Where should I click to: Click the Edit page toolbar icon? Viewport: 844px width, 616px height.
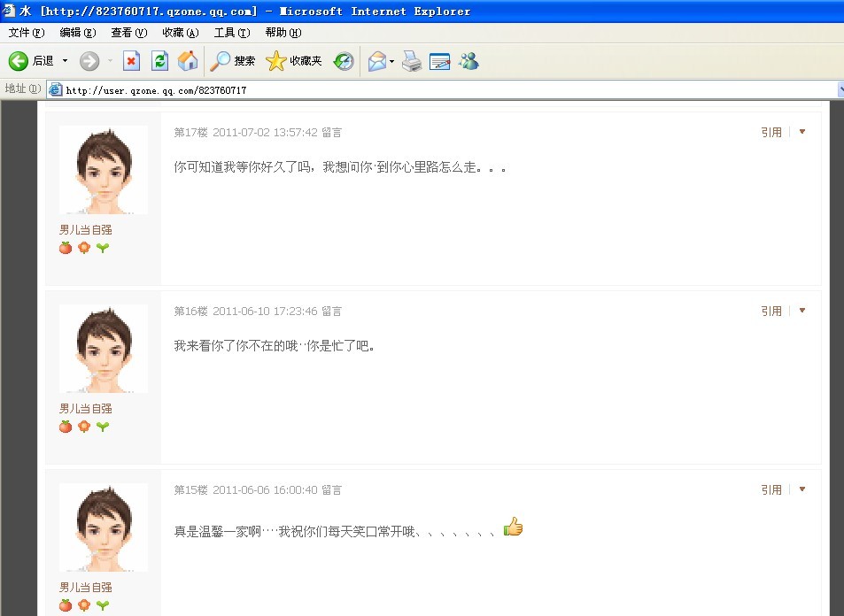pyautogui.click(x=440, y=61)
